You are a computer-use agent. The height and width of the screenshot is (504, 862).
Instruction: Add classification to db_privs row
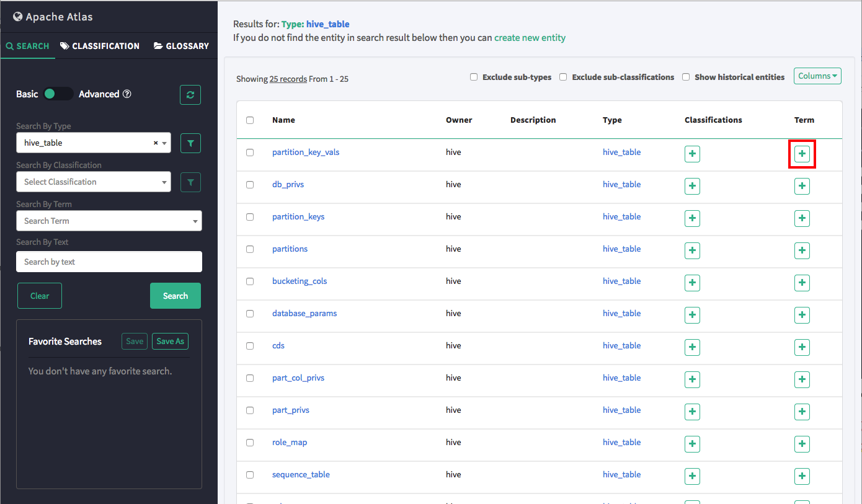692,186
